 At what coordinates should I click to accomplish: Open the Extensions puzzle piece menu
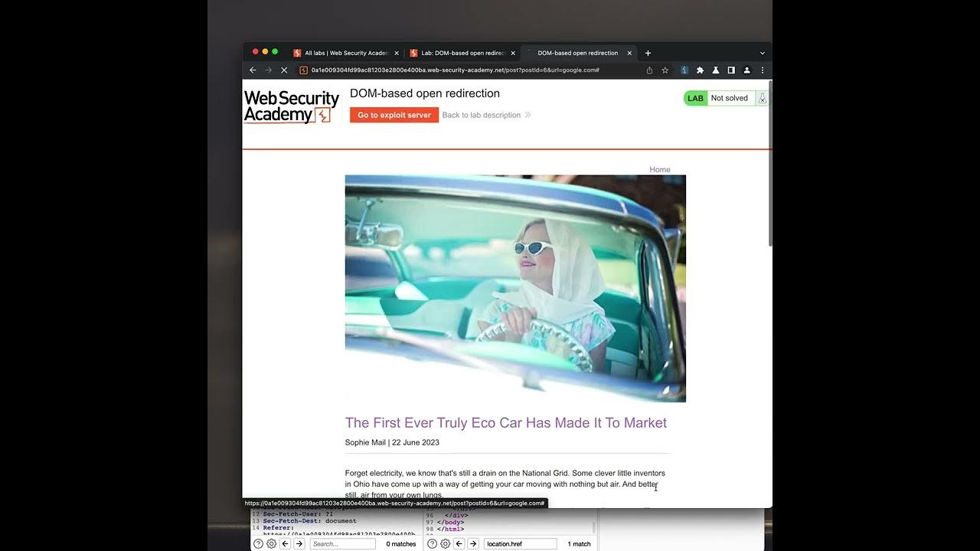coord(700,70)
